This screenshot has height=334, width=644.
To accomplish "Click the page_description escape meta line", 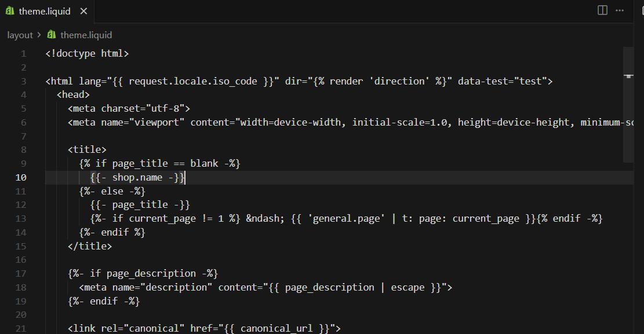I will [x=265, y=287].
